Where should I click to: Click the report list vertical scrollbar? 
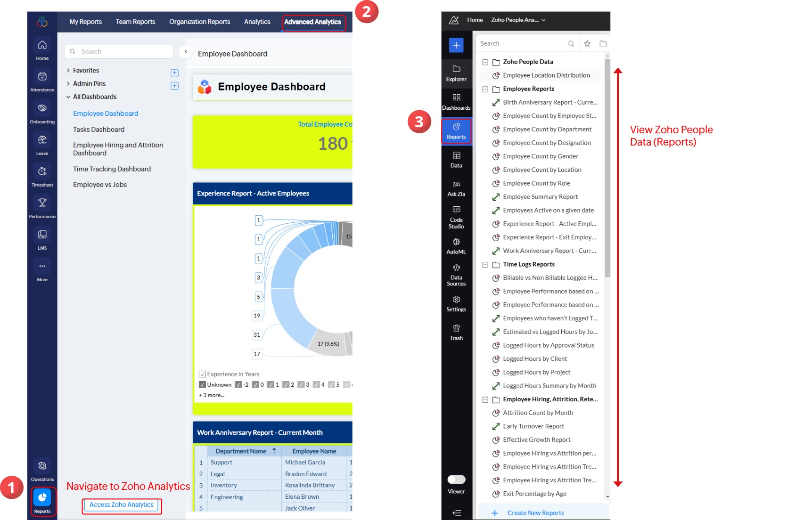coord(607,167)
